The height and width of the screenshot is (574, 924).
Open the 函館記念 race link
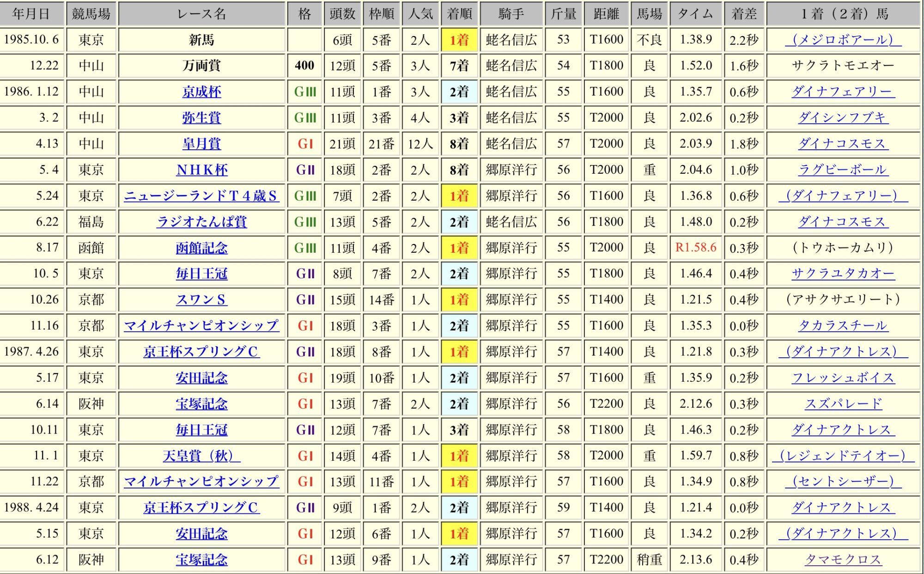tap(201, 248)
